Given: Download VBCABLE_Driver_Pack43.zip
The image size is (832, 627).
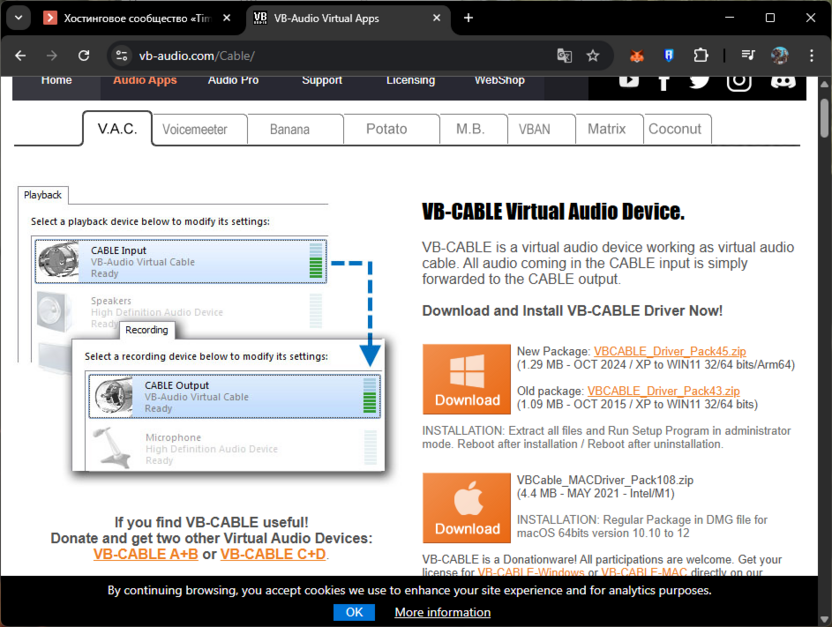Looking at the screenshot, I should (x=663, y=391).
